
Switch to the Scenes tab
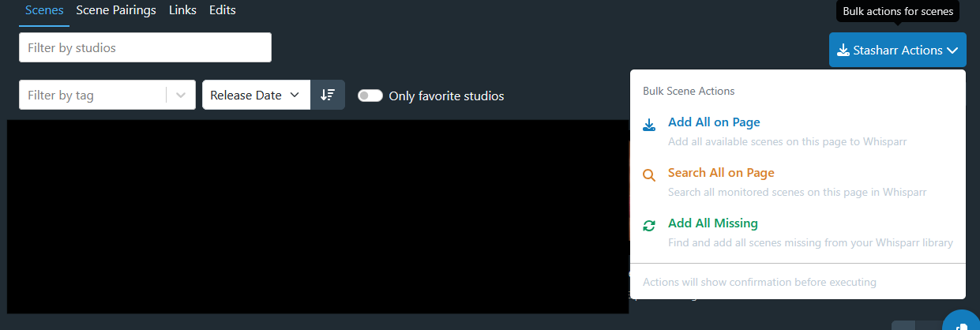[44, 10]
